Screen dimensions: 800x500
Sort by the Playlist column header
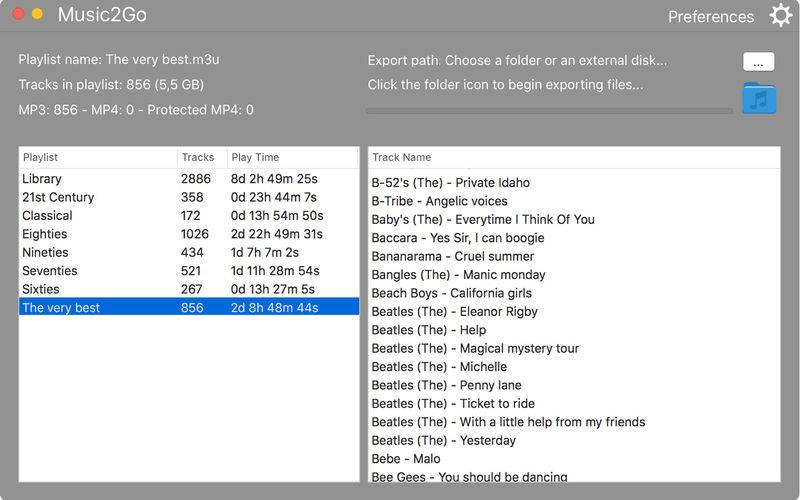98,157
